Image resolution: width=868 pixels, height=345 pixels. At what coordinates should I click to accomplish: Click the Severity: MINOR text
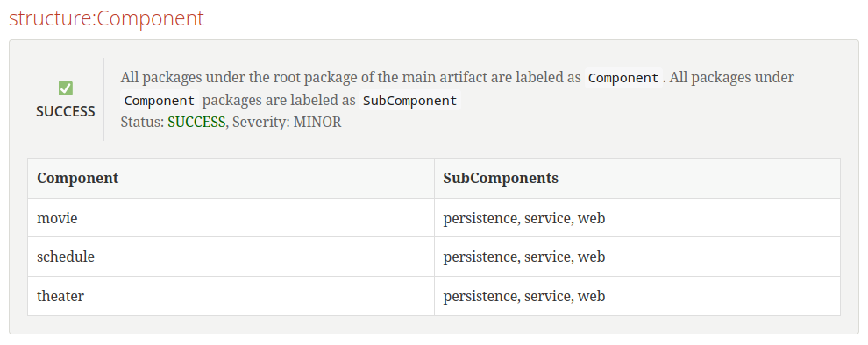pos(287,123)
